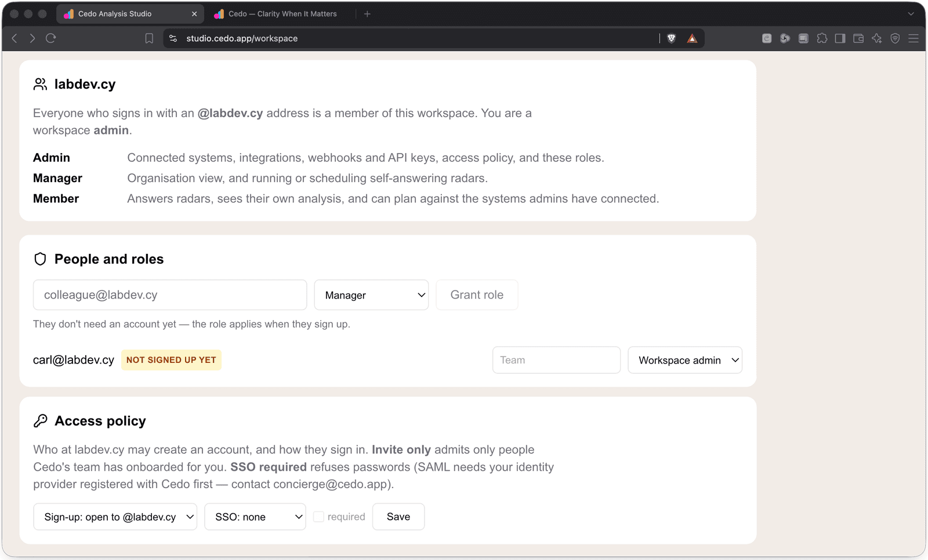The width and height of the screenshot is (928, 560).
Task: Open the Sign-up: open to @labdev.cy dropdown
Action: (115, 517)
